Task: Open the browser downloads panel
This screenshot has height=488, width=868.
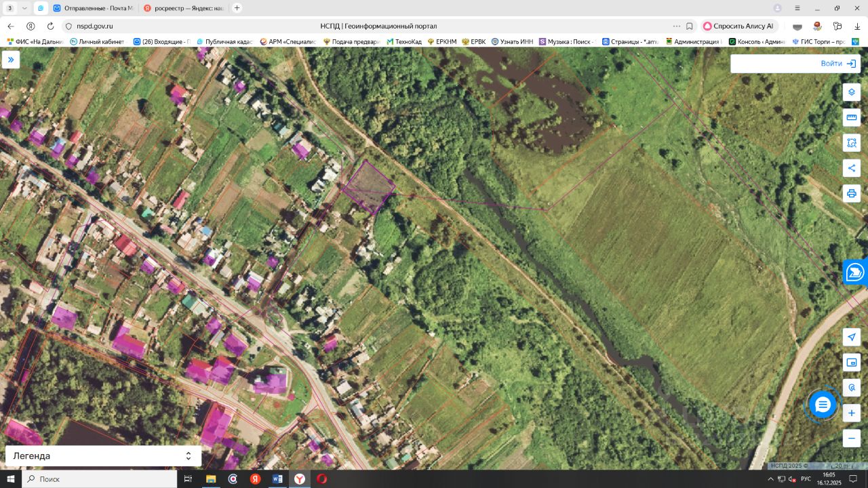Action: (x=858, y=26)
